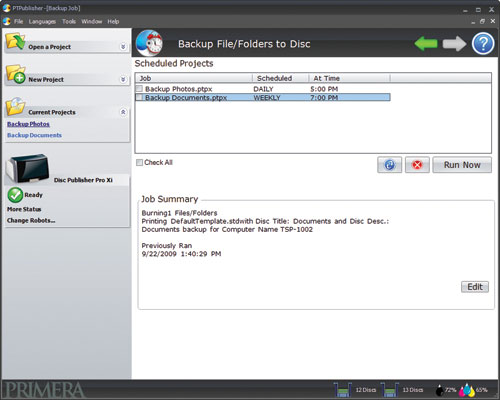
Task: Enable the Check All checkbox
Action: click(x=139, y=162)
